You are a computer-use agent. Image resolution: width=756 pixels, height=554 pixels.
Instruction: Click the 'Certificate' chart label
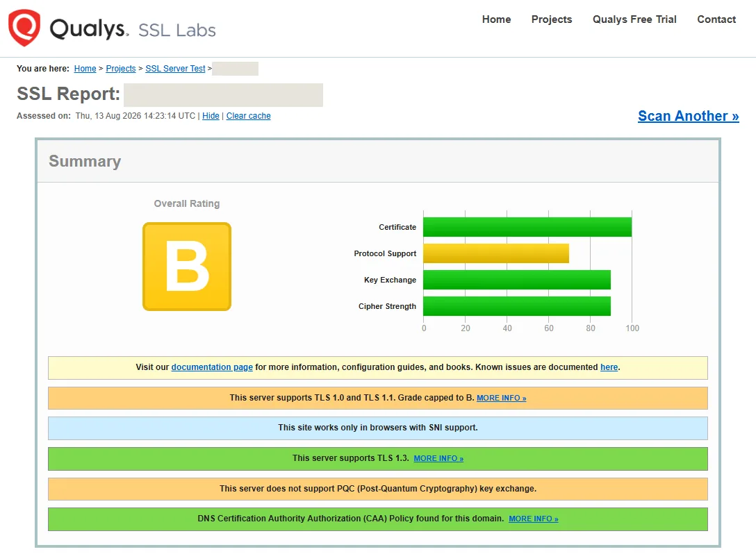(x=397, y=227)
